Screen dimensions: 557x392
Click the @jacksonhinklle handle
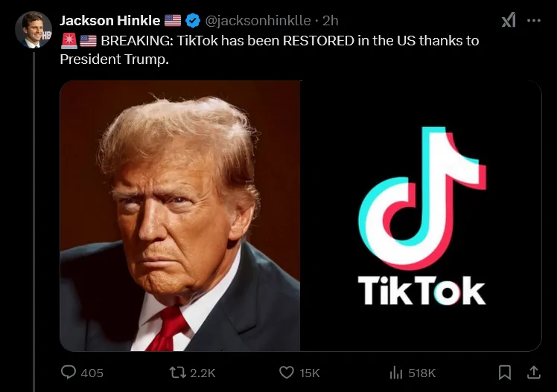[x=258, y=21]
